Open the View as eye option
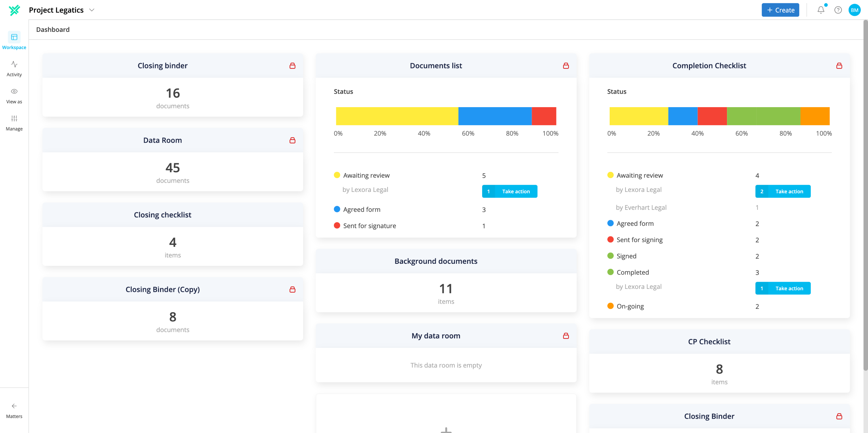The image size is (868, 433). 14,96
